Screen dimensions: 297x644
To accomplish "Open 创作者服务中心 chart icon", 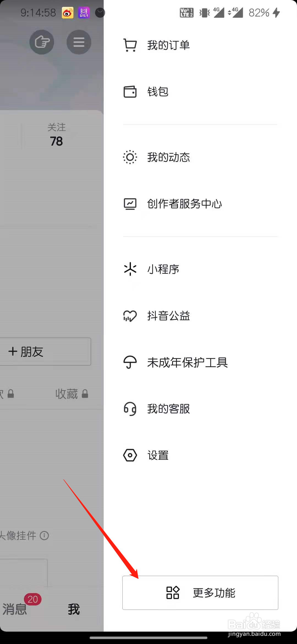I will (130, 204).
